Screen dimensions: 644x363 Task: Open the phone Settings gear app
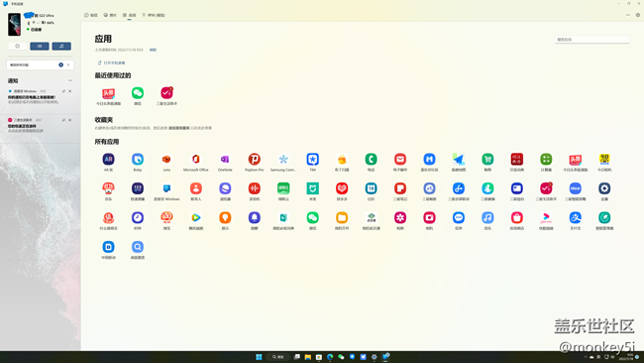(604, 188)
